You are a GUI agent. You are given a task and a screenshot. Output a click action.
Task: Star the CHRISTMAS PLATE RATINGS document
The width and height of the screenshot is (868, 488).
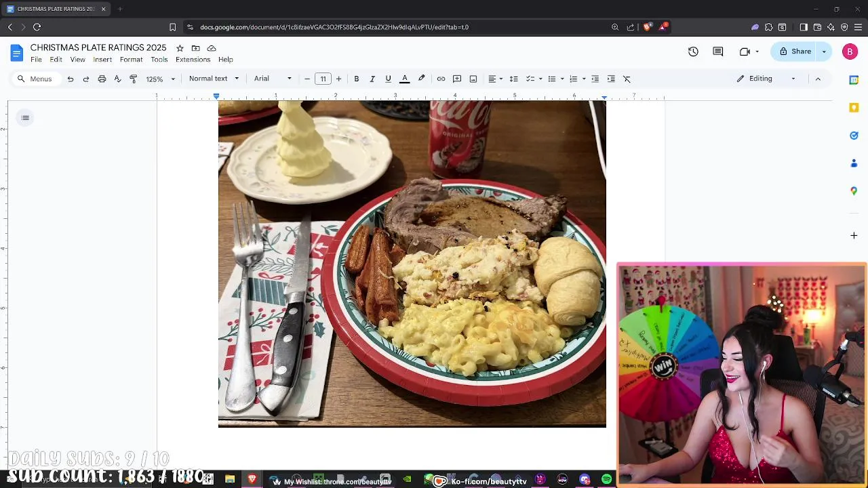[x=180, y=48]
